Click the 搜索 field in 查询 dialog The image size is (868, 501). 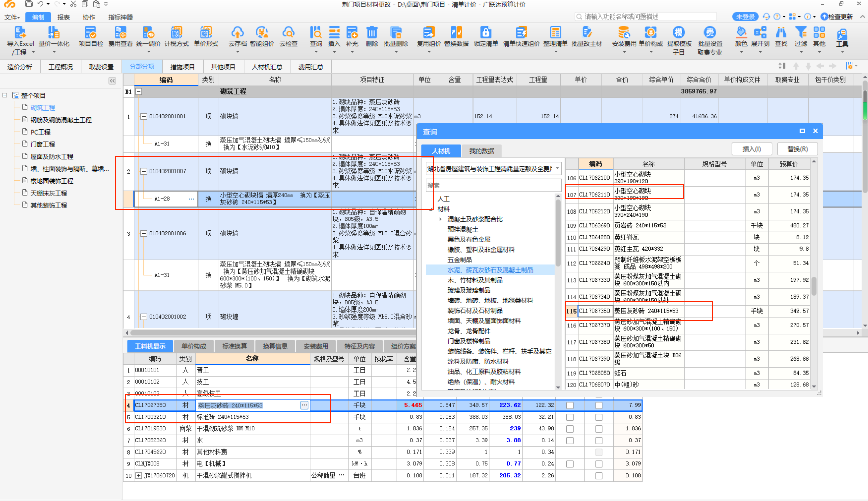494,185
